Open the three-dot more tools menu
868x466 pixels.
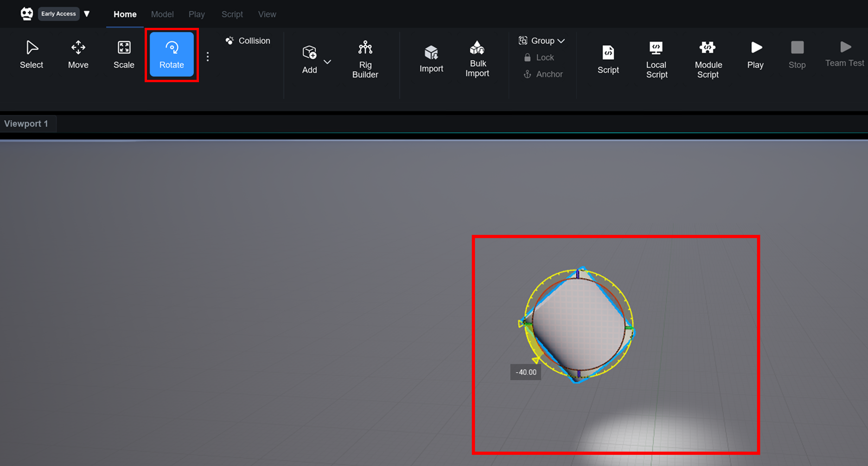pos(208,57)
